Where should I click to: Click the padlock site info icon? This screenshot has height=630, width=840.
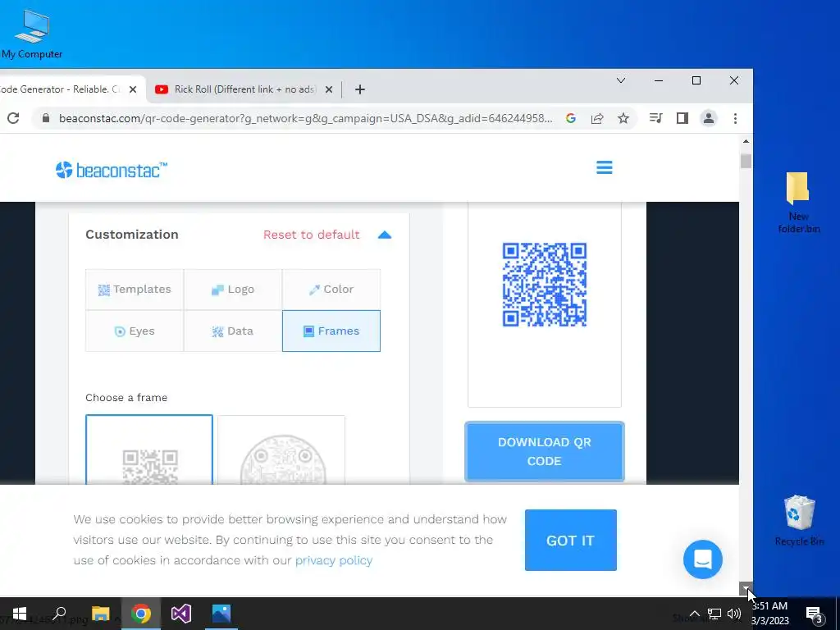[x=46, y=118]
